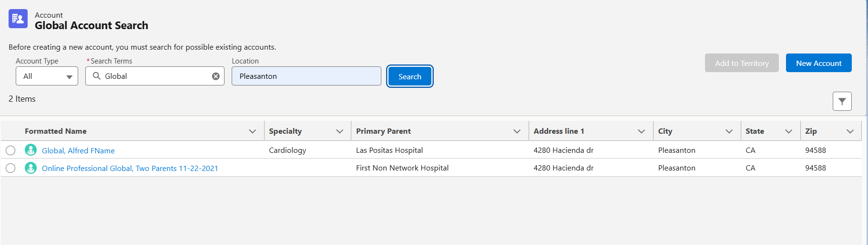Click into the Location input field
The height and width of the screenshot is (245, 868).
coord(306,76)
